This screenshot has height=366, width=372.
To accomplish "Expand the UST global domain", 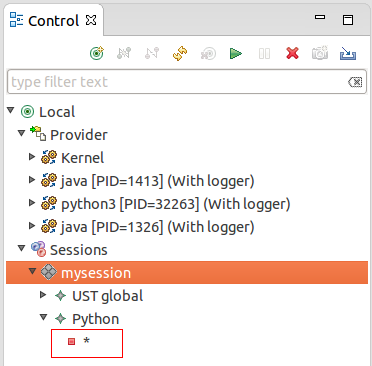I will [x=43, y=295].
